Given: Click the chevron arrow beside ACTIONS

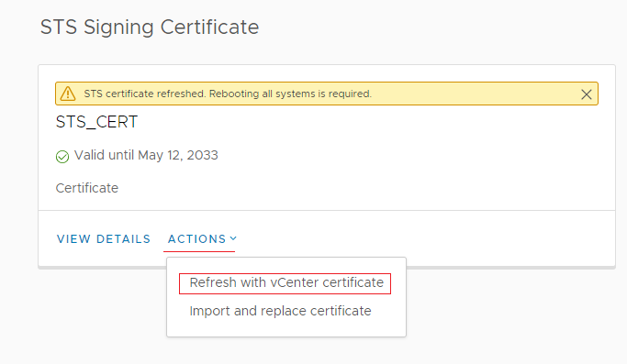Looking at the screenshot, I should point(233,238).
